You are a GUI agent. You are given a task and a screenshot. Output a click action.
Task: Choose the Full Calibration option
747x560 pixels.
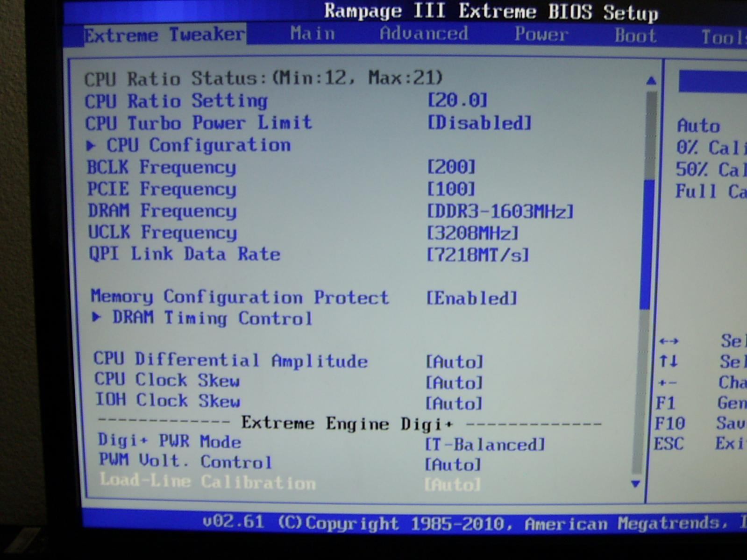pyautogui.click(x=711, y=191)
